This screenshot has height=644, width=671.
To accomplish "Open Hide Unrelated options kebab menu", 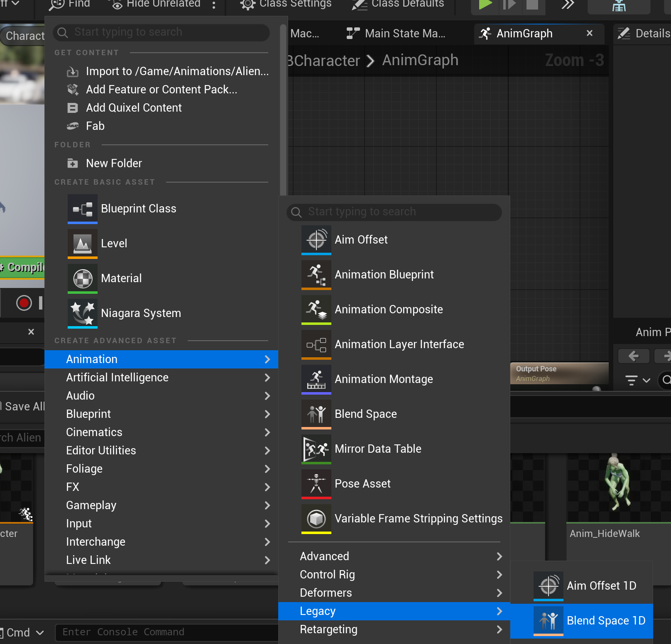I will click(214, 5).
